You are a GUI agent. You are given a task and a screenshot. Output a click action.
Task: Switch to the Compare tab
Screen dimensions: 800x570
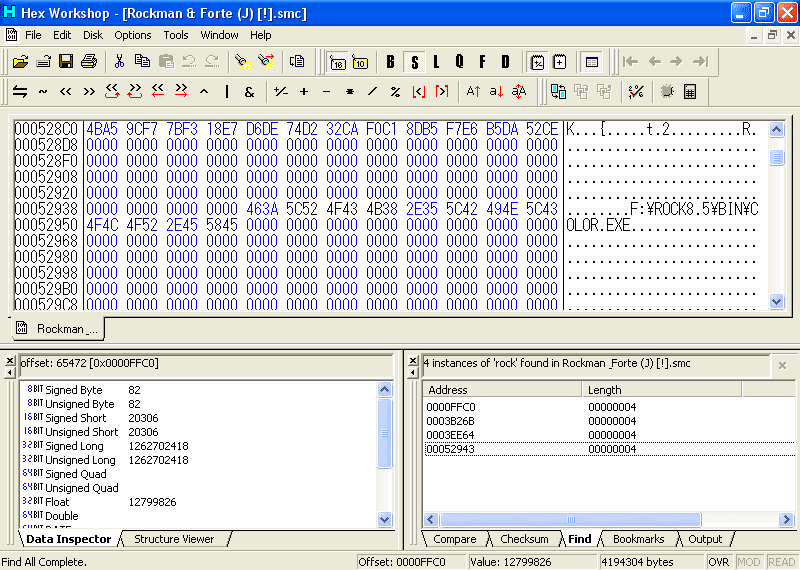coord(455,539)
